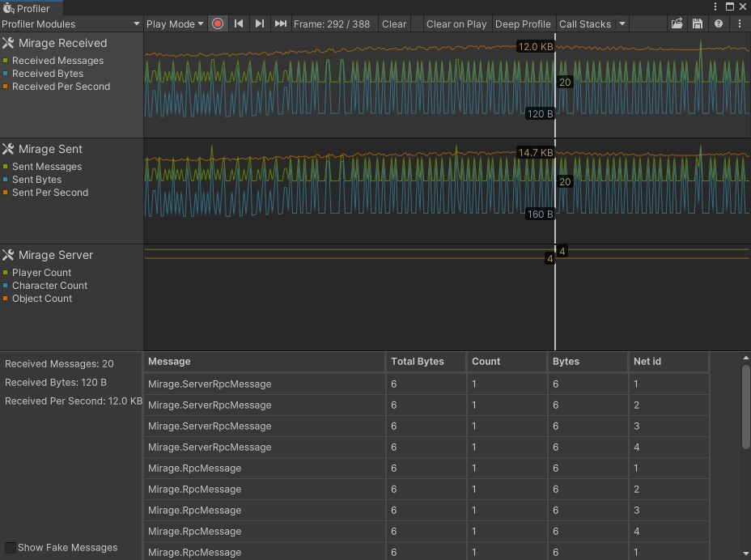The image size is (751, 560).
Task: Jump to the current last frame
Action: coord(281,24)
